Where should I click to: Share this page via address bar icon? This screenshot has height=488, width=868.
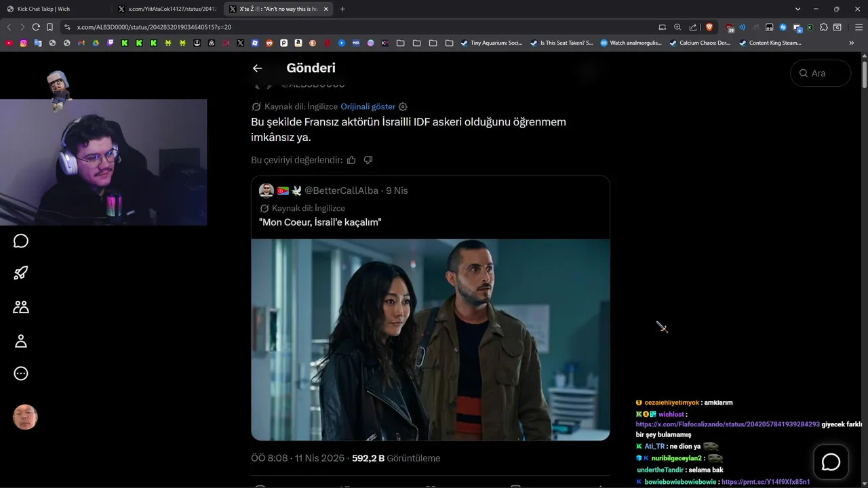[693, 27]
